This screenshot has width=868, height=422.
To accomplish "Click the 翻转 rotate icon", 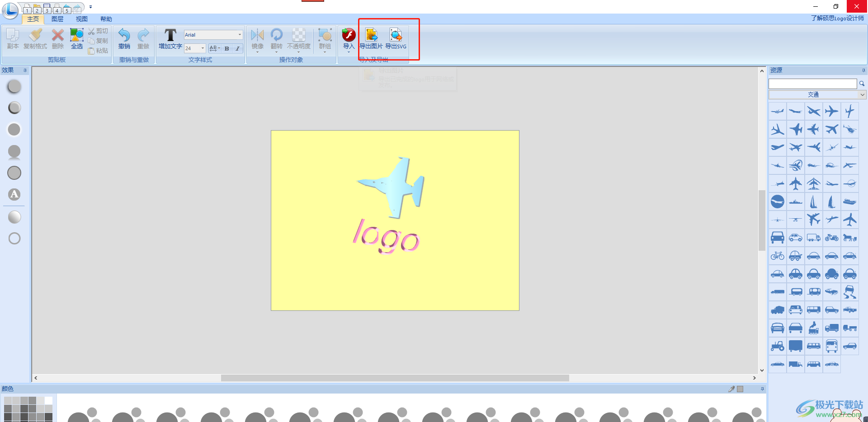I will [x=276, y=35].
